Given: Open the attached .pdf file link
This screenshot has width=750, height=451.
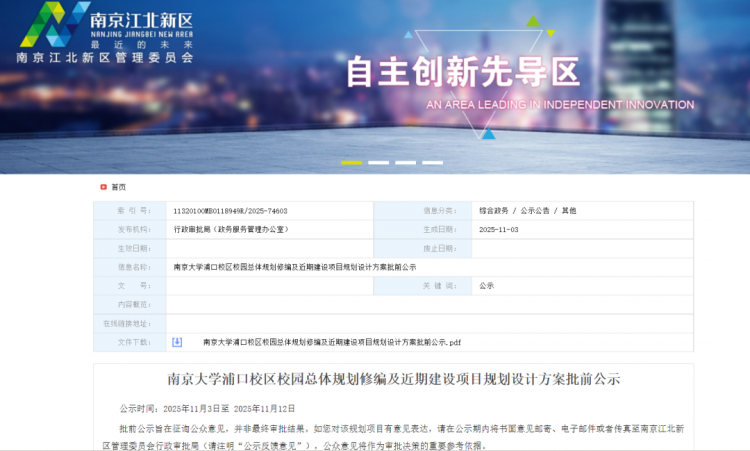Looking at the screenshot, I should pyautogui.click(x=331, y=342).
